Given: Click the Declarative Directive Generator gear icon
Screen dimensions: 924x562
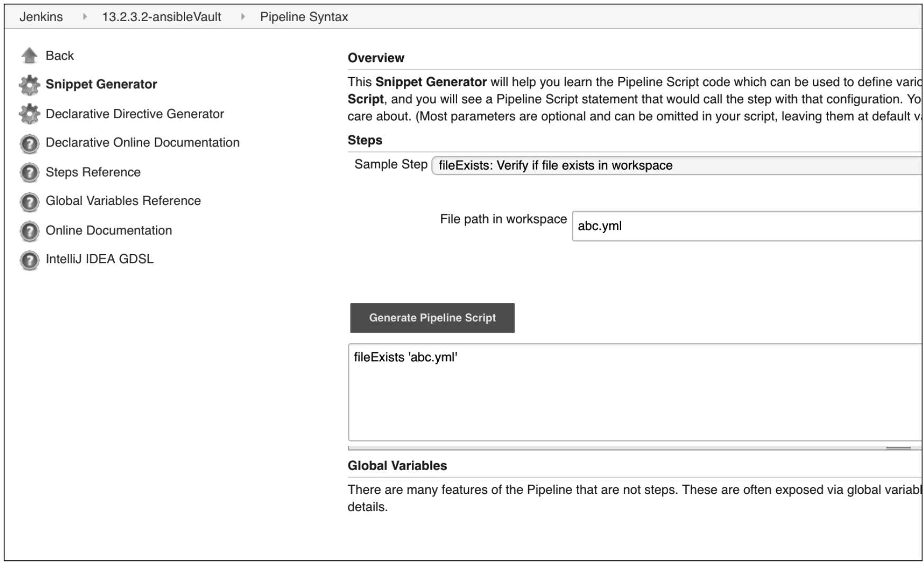Looking at the screenshot, I should click(30, 114).
